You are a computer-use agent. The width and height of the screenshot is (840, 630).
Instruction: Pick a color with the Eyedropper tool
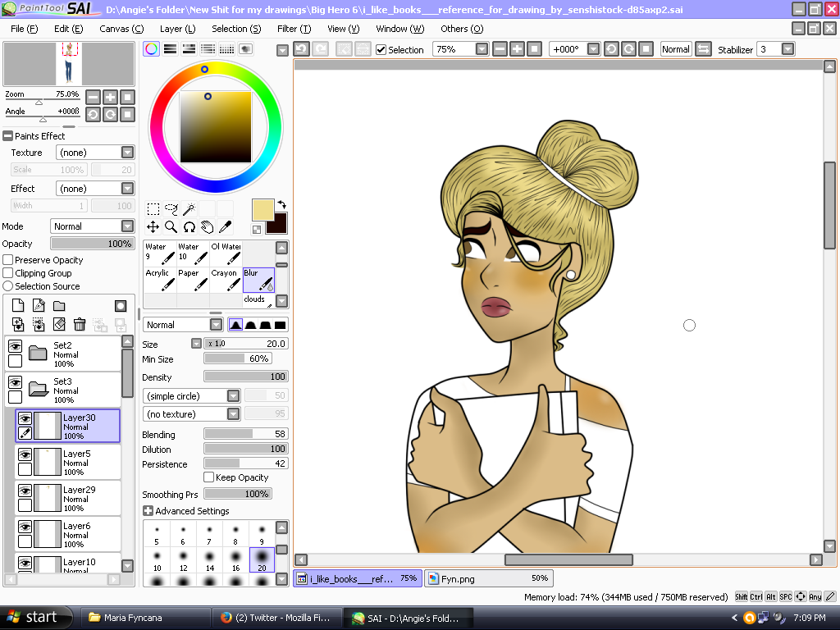pos(226,226)
